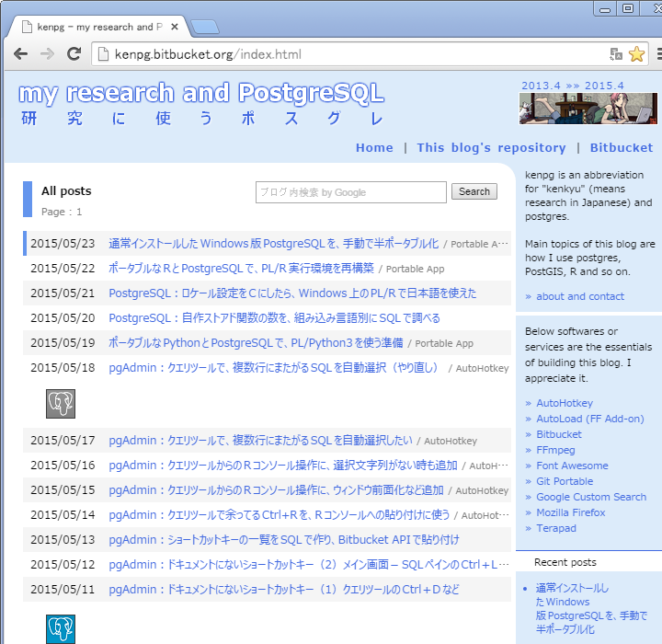Open the Git Portable link
662x644 pixels.
coord(565,481)
